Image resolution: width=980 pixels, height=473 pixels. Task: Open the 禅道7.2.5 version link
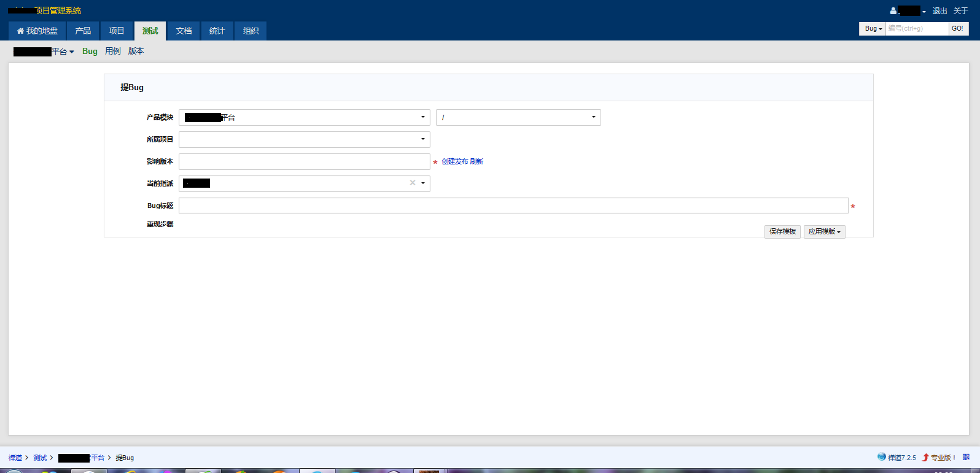tap(897, 458)
